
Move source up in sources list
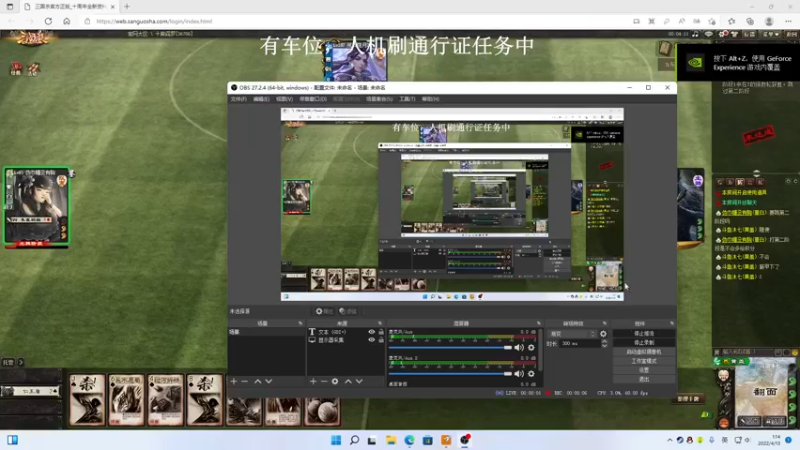(x=348, y=381)
